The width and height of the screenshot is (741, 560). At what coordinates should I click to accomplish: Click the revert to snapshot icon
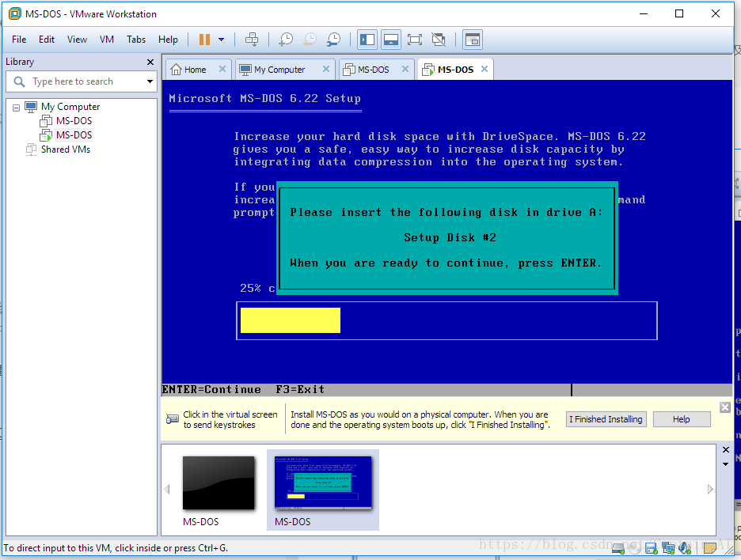coord(310,40)
